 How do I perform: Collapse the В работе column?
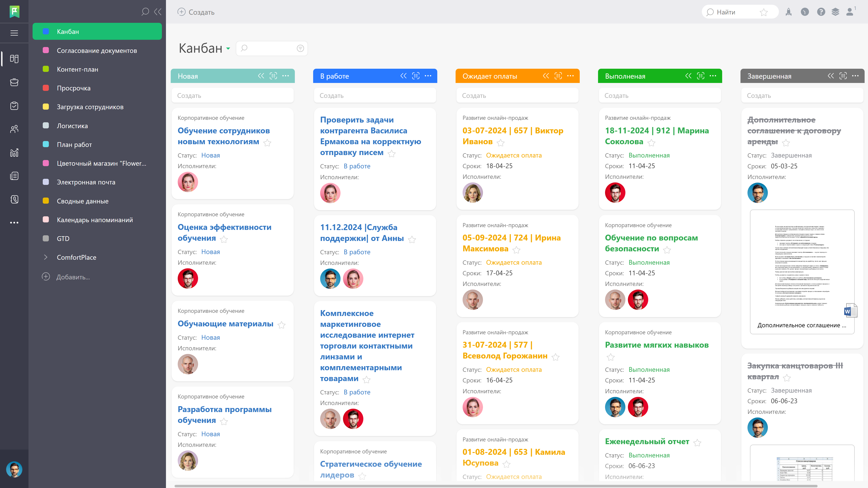pyautogui.click(x=403, y=76)
